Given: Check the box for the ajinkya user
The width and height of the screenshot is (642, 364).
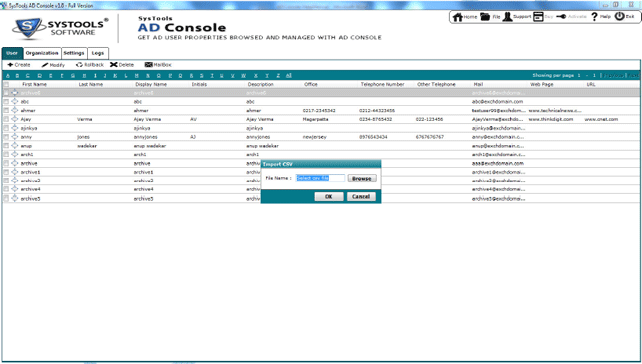Looking at the screenshot, I should click(x=6, y=128).
